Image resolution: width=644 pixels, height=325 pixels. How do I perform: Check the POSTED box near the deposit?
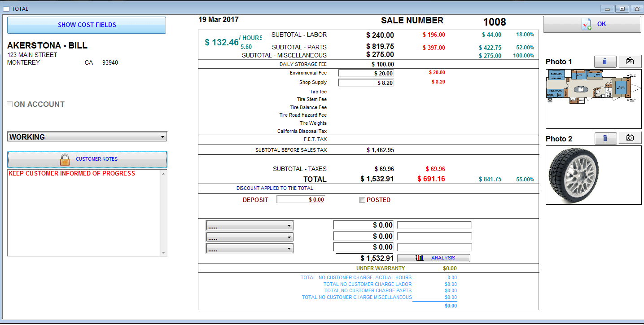pos(362,200)
